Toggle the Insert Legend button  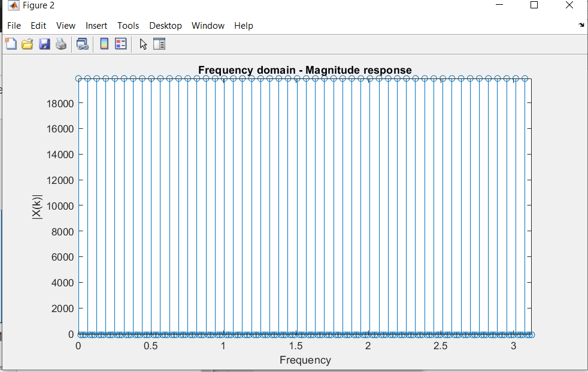point(120,44)
